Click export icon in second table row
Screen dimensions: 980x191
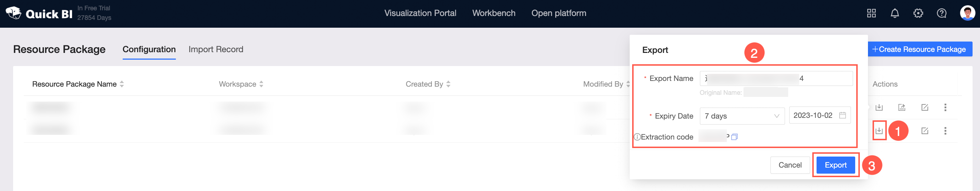(879, 131)
